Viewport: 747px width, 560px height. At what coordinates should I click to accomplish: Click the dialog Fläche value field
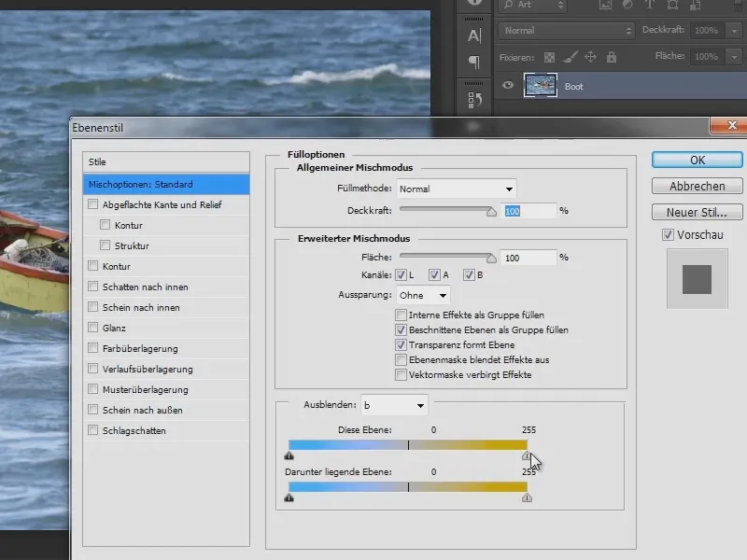pyautogui.click(x=528, y=258)
